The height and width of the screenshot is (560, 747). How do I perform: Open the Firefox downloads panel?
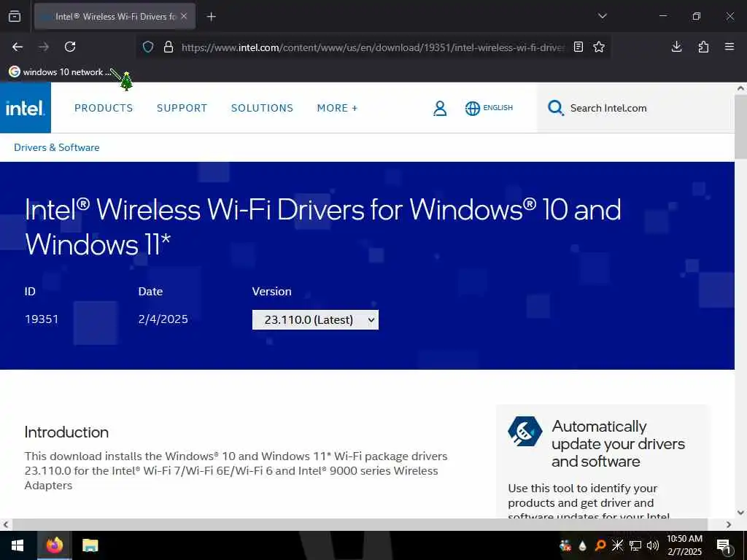click(x=676, y=47)
